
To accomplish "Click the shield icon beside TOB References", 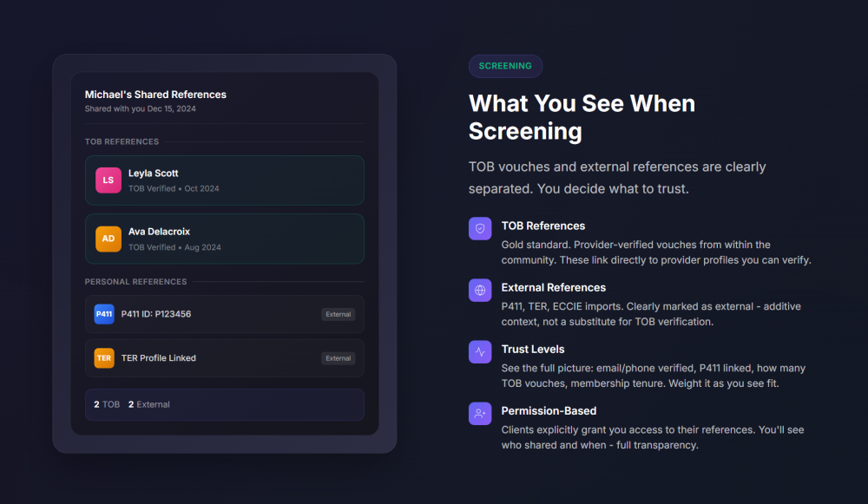I will click(x=480, y=228).
